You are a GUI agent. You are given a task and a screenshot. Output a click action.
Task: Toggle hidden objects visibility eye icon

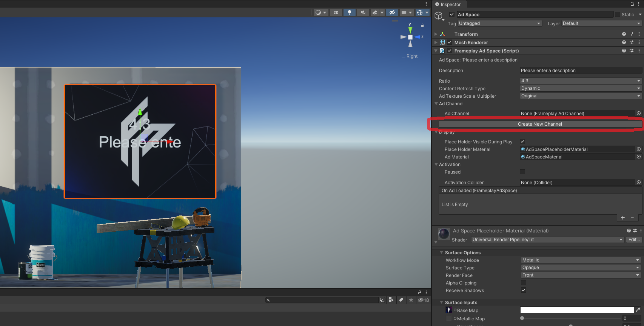click(x=392, y=12)
